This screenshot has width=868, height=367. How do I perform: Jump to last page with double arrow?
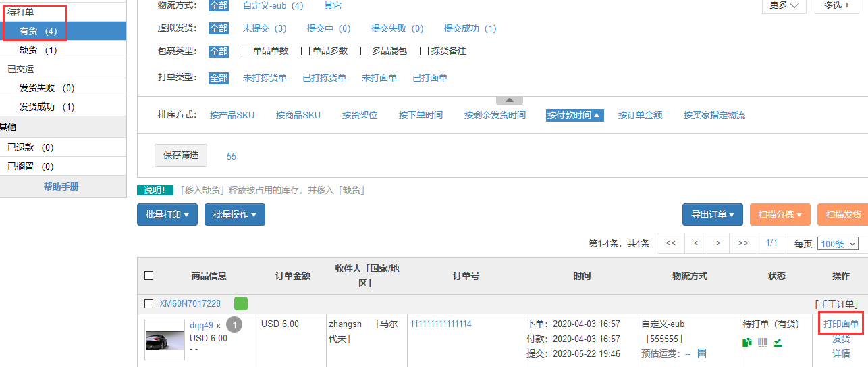tap(742, 243)
